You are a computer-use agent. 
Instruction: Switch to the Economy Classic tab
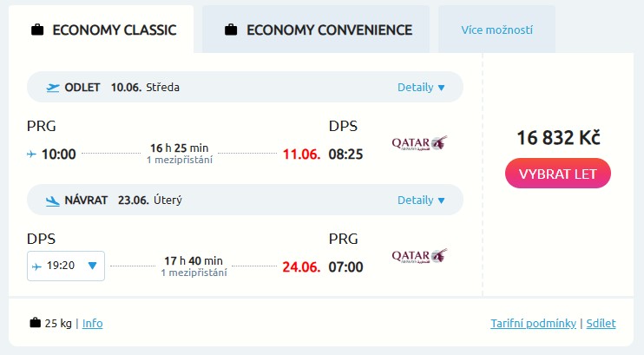(x=102, y=30)
